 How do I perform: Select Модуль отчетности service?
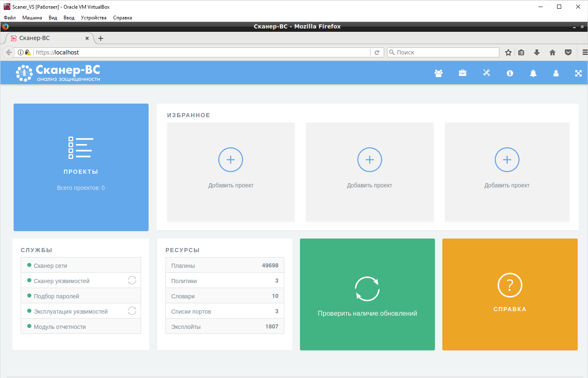pyautogui.click(x=81, y=326)
